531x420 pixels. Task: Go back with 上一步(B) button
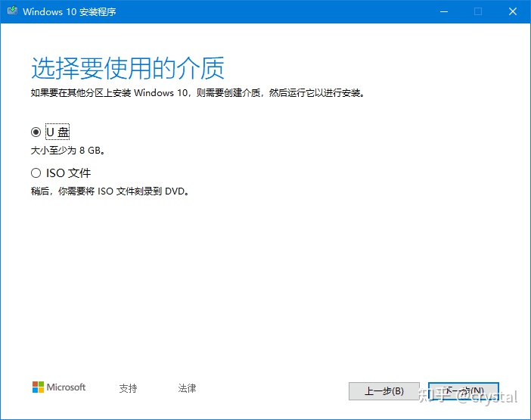point(384,391)
